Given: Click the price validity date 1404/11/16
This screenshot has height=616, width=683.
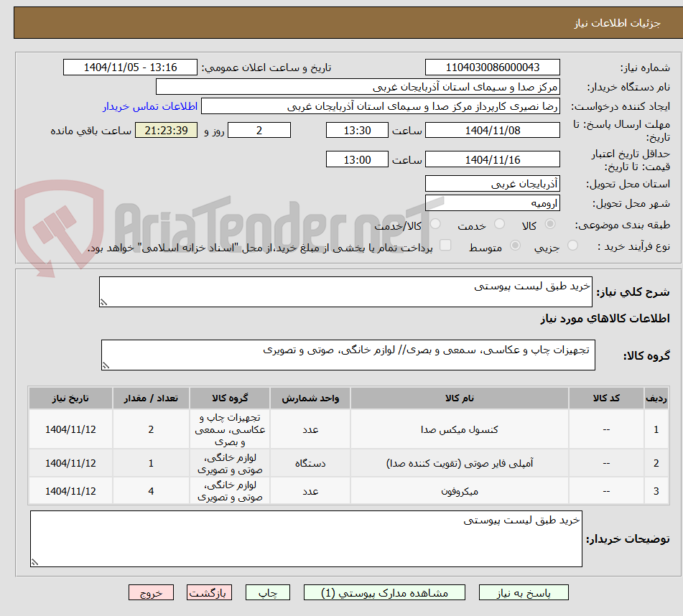Looking at the screenshot, I should (492, 159).
